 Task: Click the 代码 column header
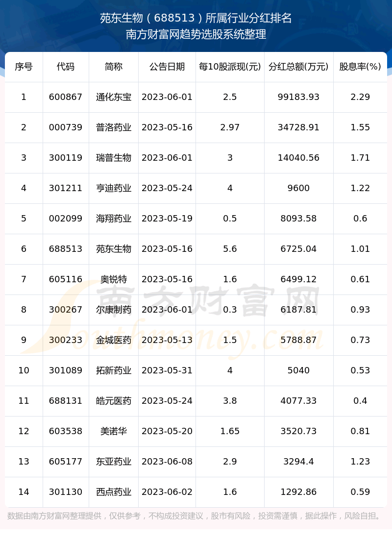pyautogui.click(x=66, y=67)
